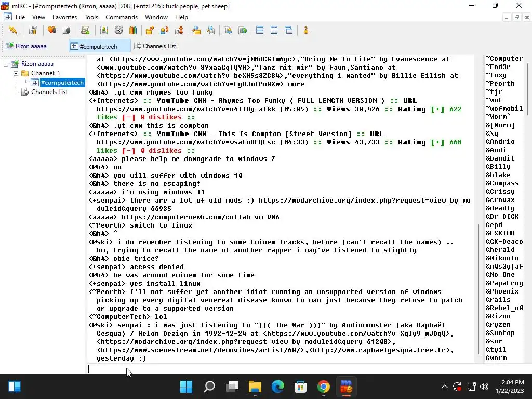Open Microsoft Edge from taskbar
Viewport: 532px width, 399px height.
pyautogui.click(x=278, y=387)
